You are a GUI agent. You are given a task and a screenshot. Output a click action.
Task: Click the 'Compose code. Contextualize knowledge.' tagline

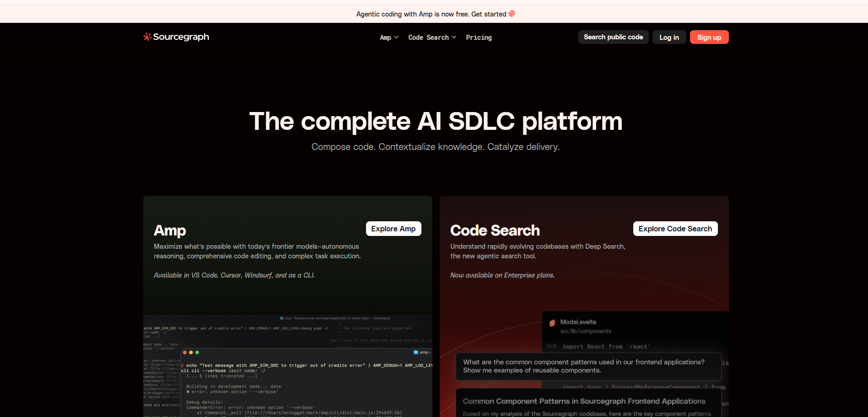pyautogui.click(x=436, y=147)
